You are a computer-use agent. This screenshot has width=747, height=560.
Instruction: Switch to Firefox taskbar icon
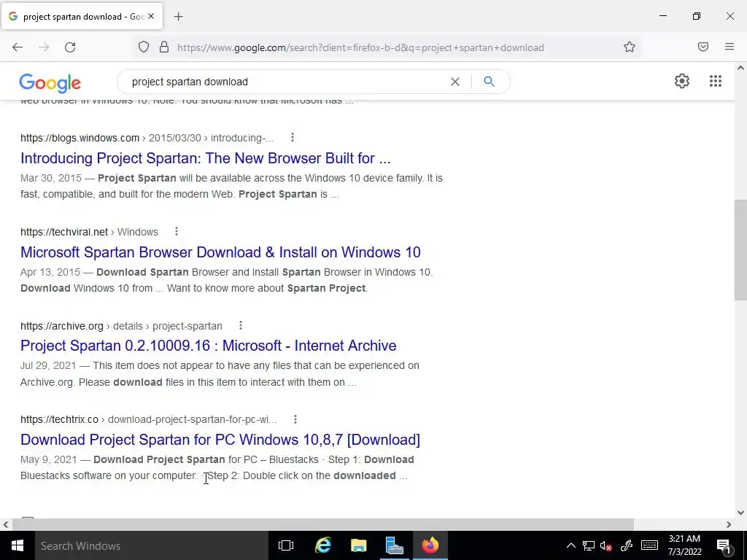pos(430,545)
